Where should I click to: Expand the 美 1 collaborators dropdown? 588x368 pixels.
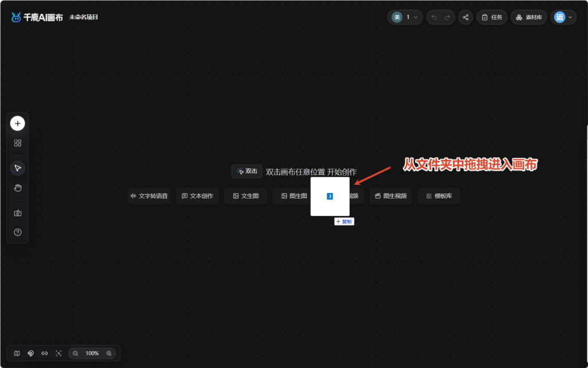(x=405, y=17)
